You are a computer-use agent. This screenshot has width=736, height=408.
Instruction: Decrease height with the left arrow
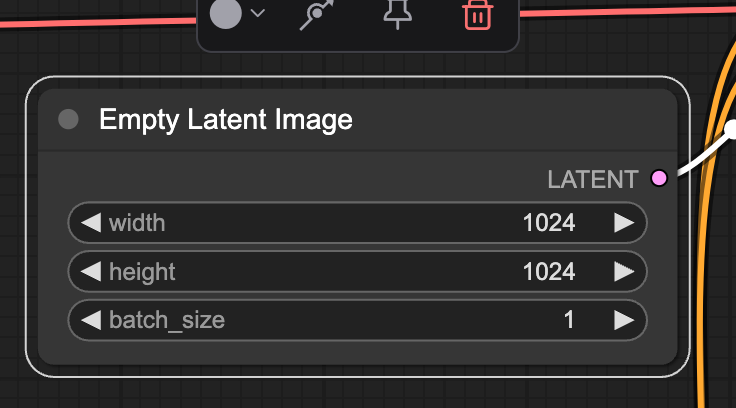pyautogui.click(x=91, y=271)
